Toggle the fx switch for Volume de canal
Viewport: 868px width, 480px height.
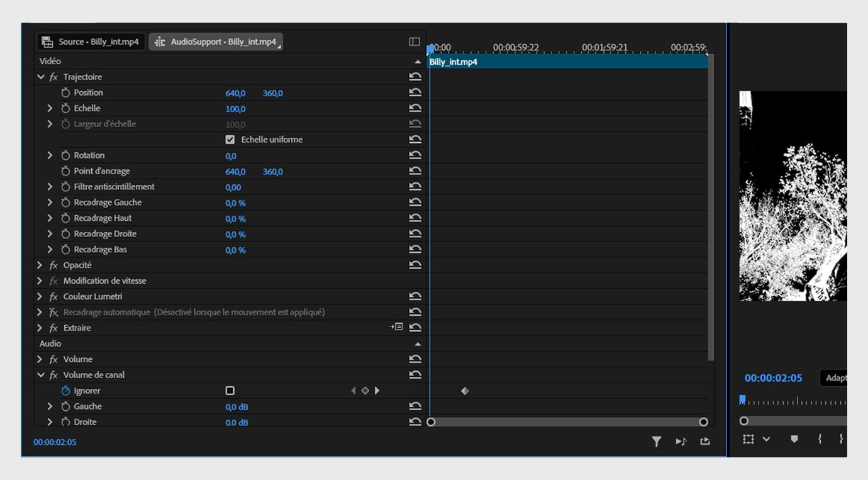point(54,375)
